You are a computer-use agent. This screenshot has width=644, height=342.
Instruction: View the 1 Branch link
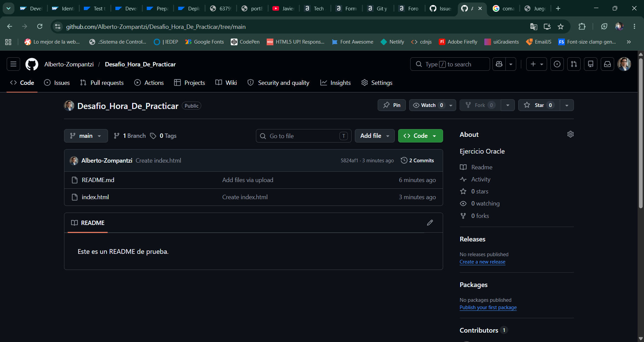130,136
